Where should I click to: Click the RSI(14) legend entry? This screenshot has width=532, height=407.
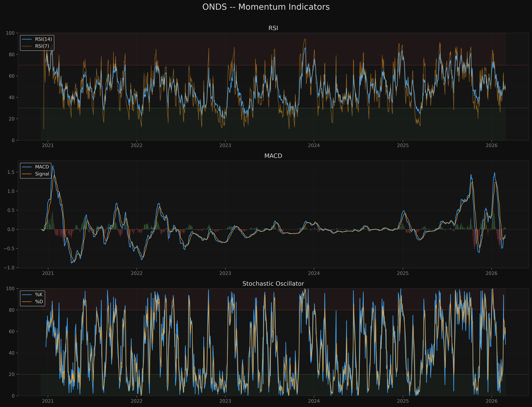43,39
